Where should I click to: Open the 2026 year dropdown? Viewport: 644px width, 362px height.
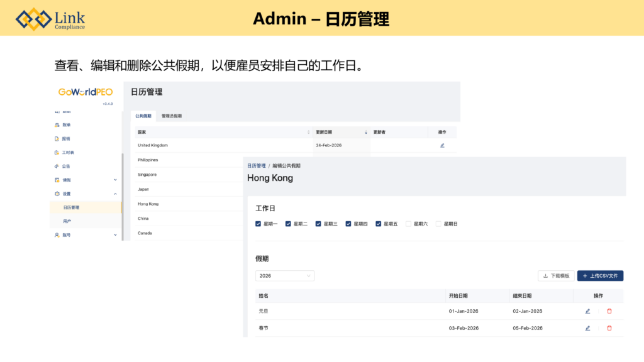point(285,276)
